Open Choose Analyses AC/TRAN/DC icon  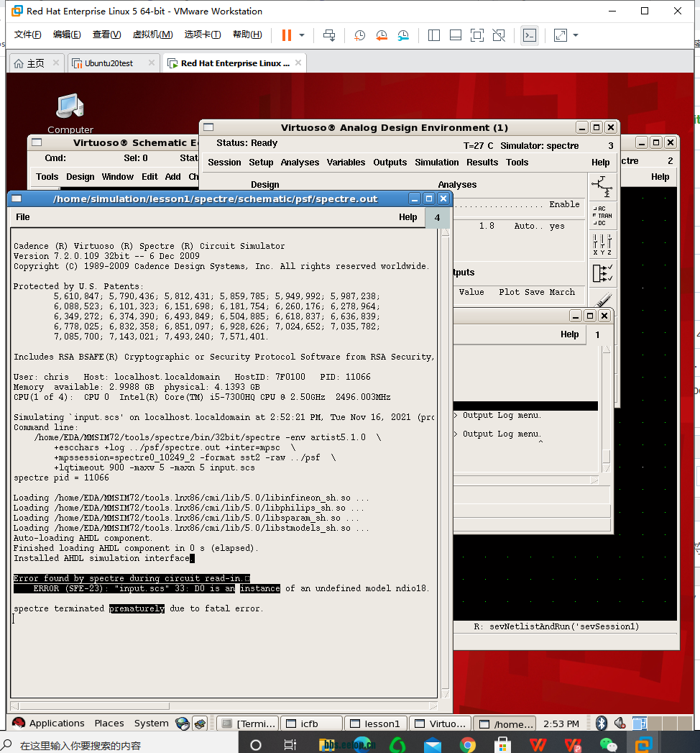coord(602,216)
